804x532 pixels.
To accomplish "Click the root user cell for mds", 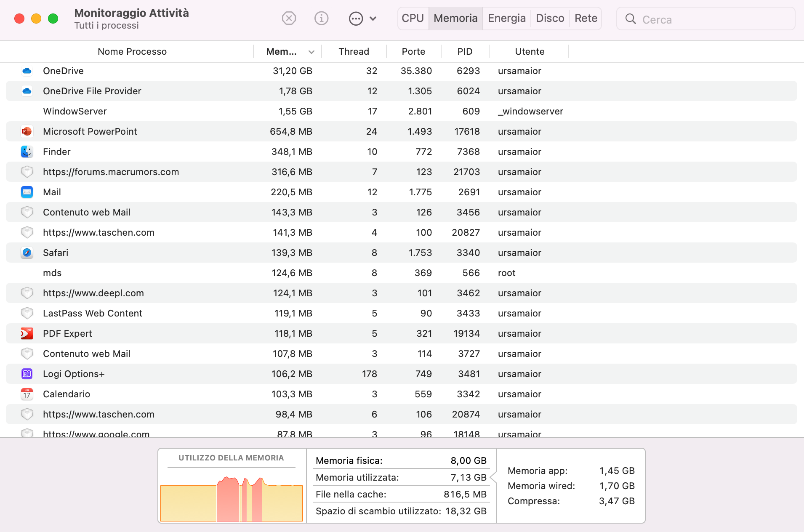I will [506, 273].
